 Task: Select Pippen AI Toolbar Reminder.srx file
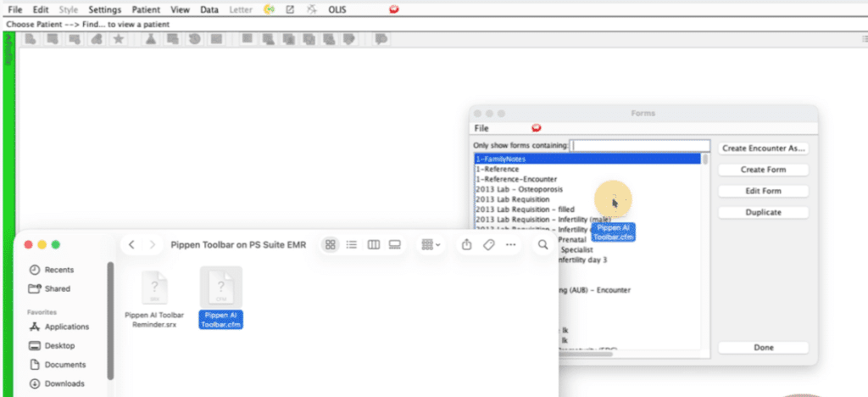click(x=154, y=297)
